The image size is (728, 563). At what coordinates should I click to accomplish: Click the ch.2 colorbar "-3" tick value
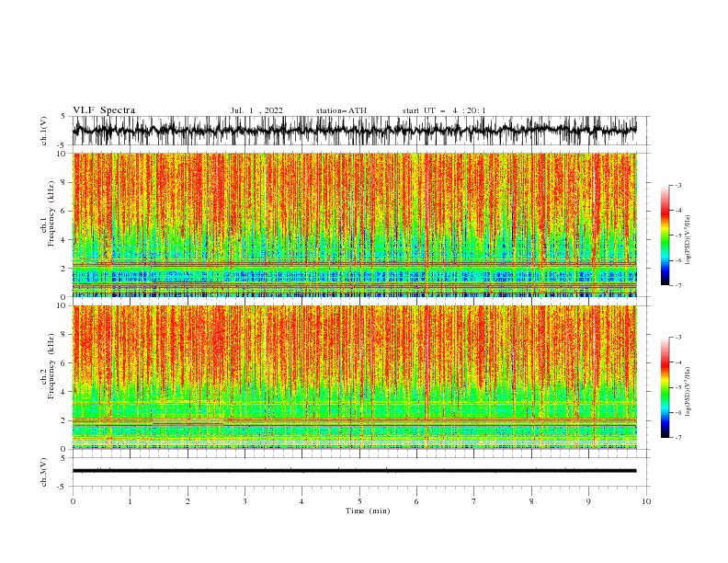coord(678,338)
